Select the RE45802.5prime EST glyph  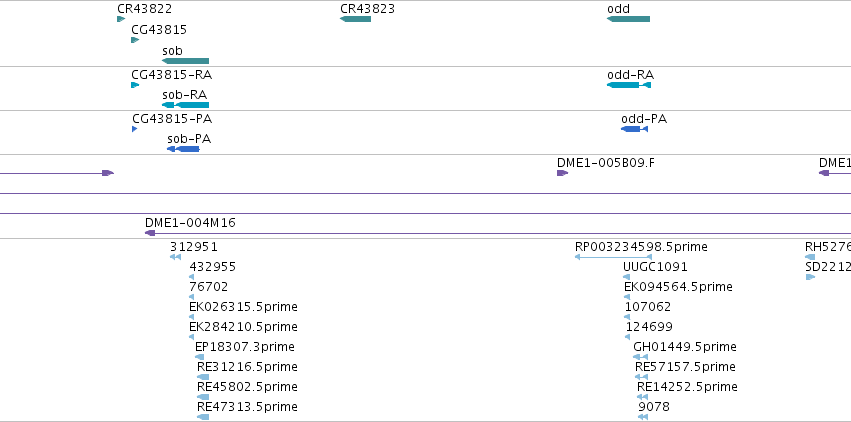click(x=202, y=397)
